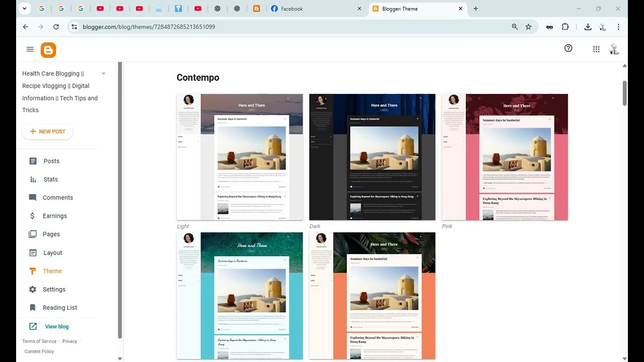Open Comments via its speech-bubble icon
644x362 pixels.
tap(33, 198)
